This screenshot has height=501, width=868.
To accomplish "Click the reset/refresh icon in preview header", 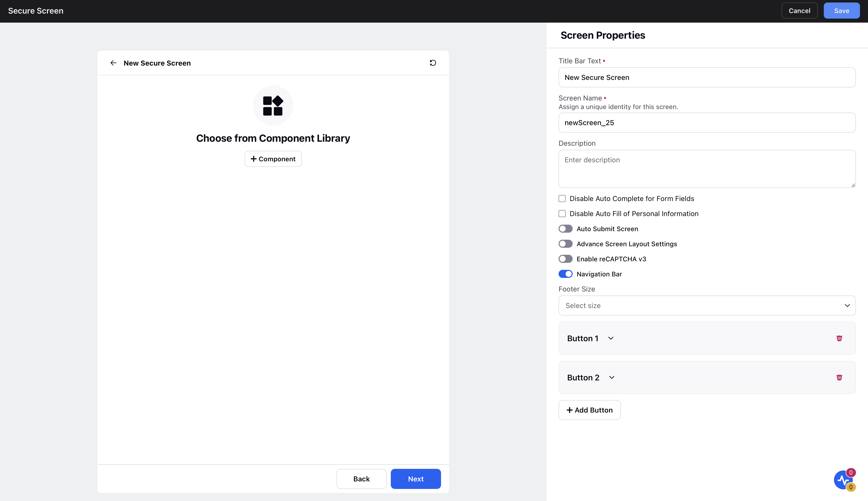I will tap(433, 63).
